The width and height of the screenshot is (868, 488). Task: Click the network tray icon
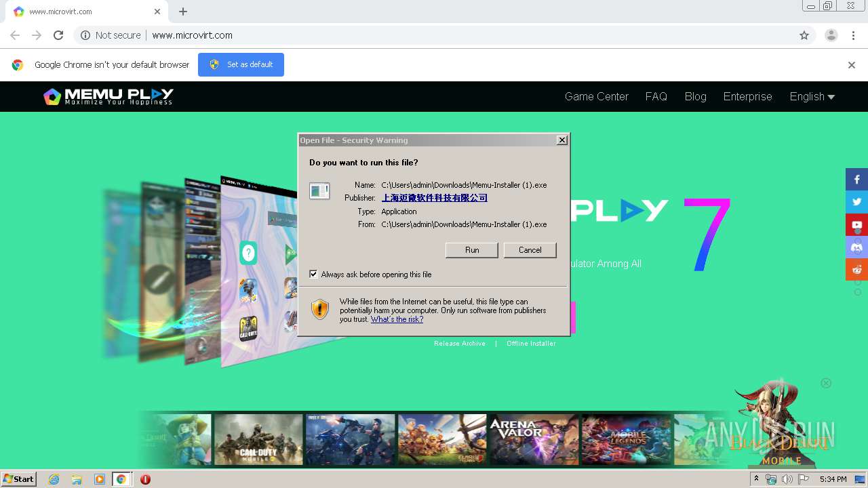pos(771,479)
